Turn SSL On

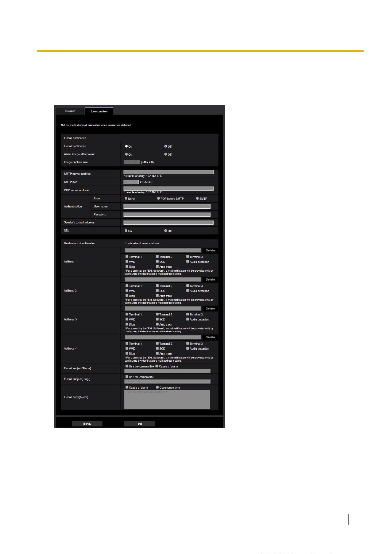pos(126,231)
